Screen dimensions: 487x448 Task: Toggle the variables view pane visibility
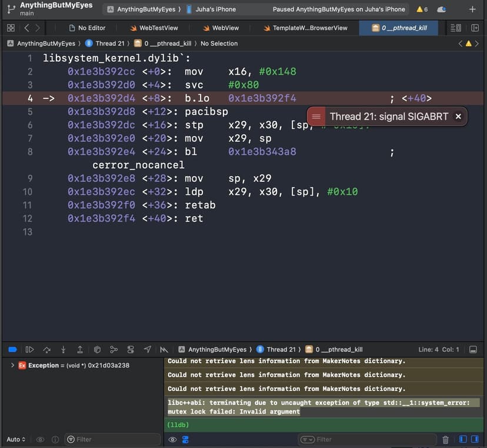(x=462, y=440)
